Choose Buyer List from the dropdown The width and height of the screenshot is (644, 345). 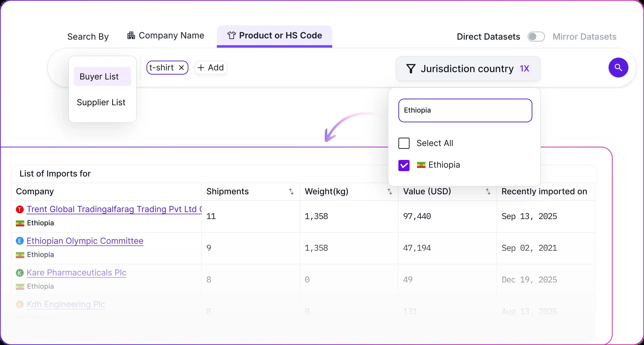pos(102,76)
